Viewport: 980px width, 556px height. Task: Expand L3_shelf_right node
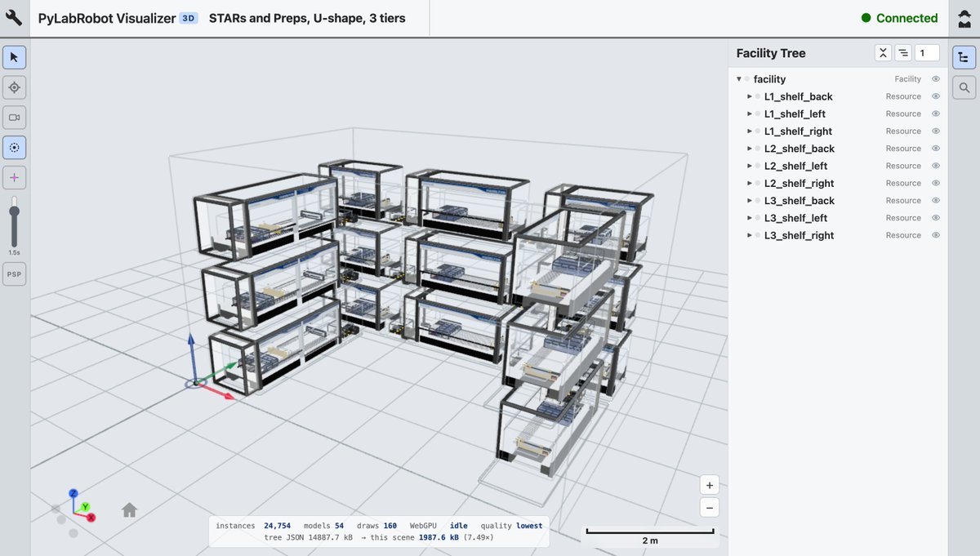(750, 235)
